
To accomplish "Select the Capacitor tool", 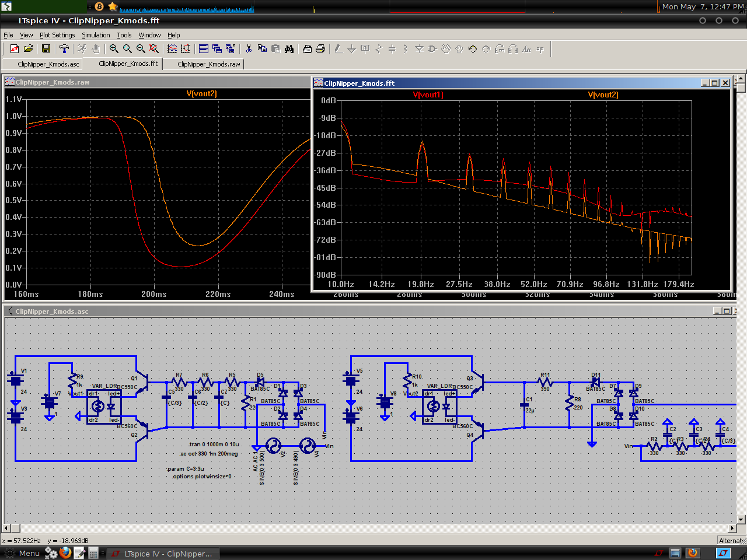I will click(x=392, y=49).
